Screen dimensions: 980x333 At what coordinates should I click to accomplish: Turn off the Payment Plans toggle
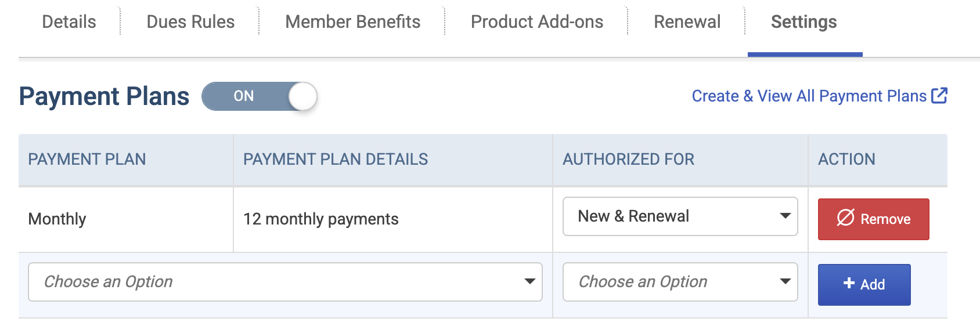point(260,96)
